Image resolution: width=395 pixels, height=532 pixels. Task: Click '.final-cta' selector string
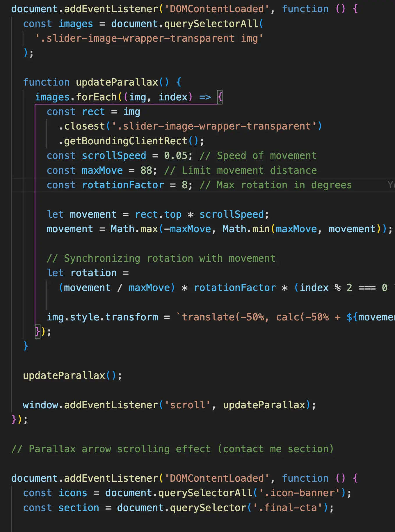click(287, 508)
